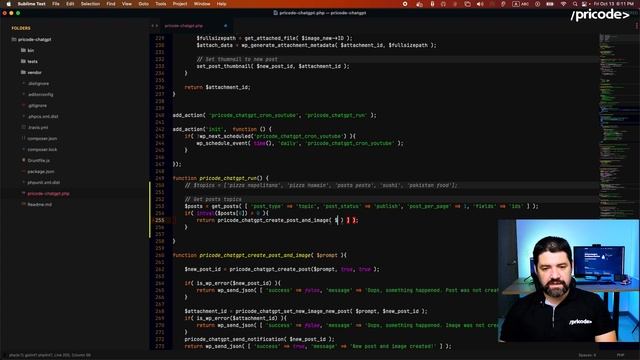Open the Spaces indentation setting in the status bar

pos(587,355)
